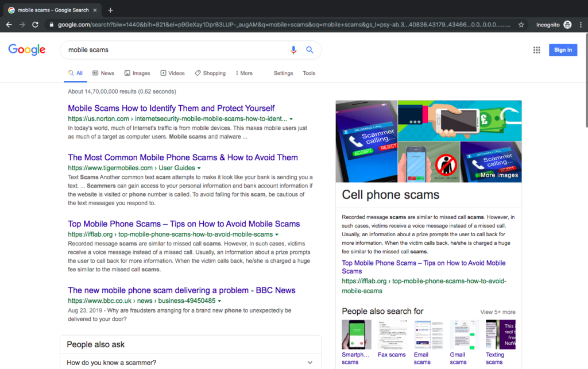Start voice search with the microphone icon
Viewport: 588px width, 369px height.
tap(293, 49)
